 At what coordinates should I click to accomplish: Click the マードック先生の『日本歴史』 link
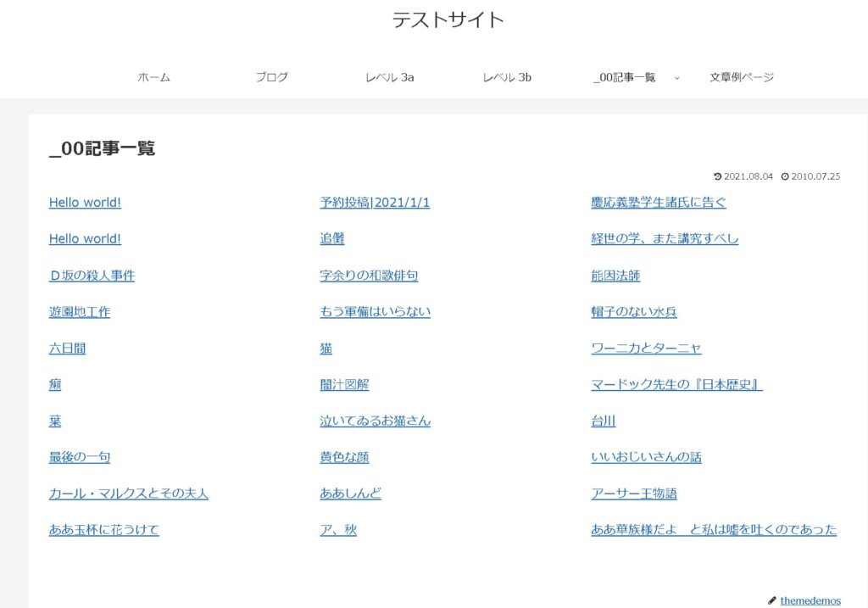tap(676, 385)
